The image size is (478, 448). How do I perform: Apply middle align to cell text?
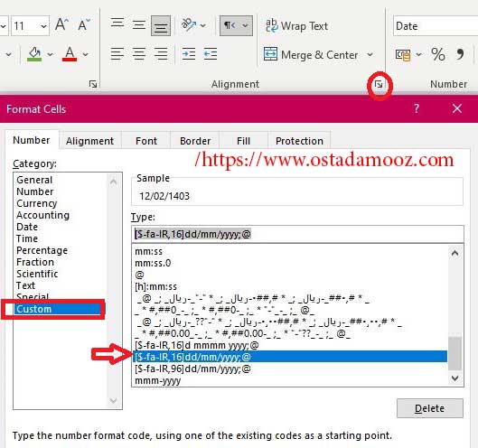coord(139,25)
